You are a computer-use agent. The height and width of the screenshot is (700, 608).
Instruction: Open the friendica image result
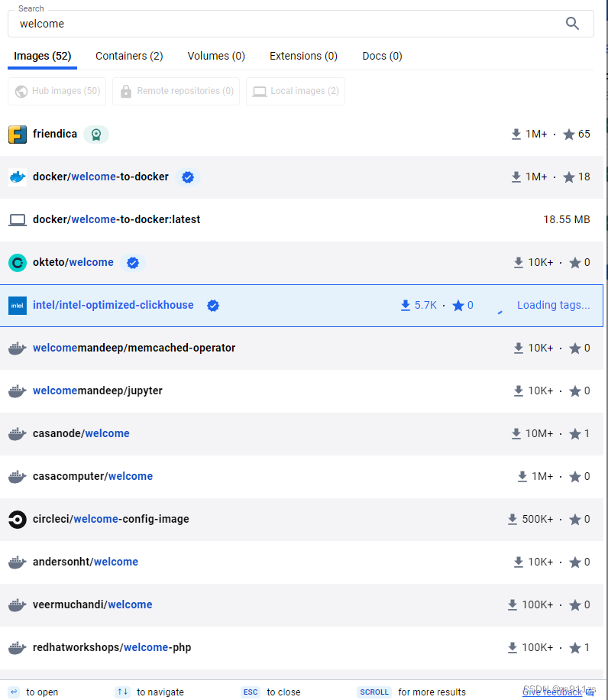click(302, 134)
